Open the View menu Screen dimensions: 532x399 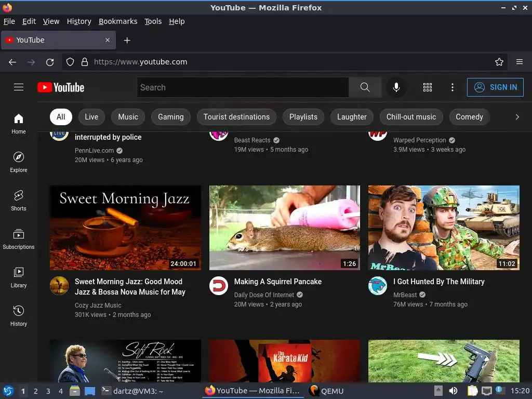(x=51, y=21)
